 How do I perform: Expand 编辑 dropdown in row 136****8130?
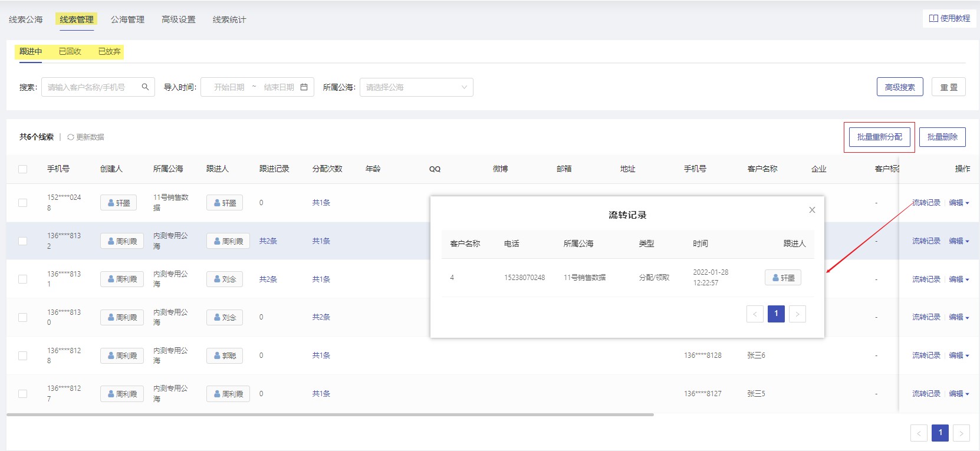pos(959,317)
